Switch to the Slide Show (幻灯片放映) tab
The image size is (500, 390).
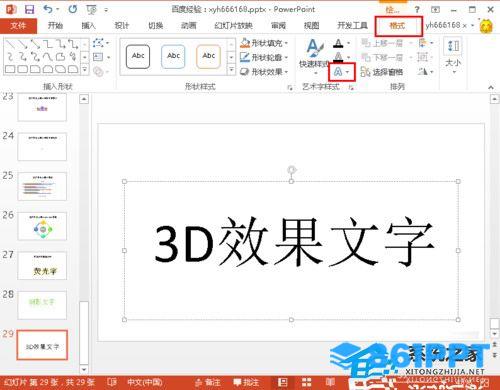click(233, 25)
